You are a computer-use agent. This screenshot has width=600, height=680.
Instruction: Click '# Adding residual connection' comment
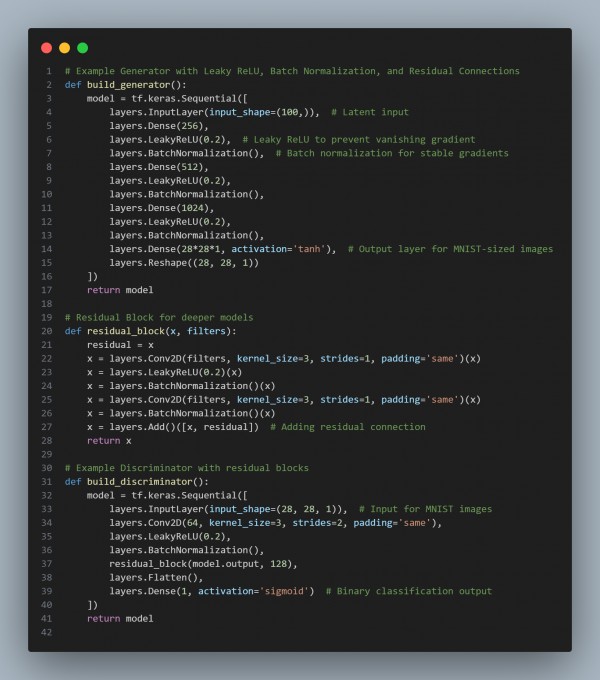coord(348,427)
